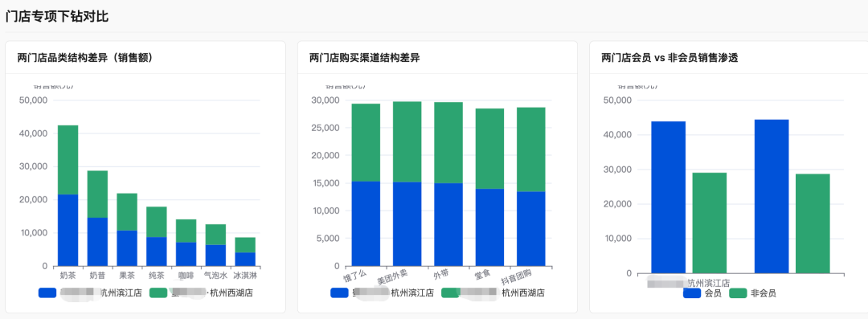868x319 pixels.
Task: Toggle the 会员 legend entry
Action: tap(702, 293)
